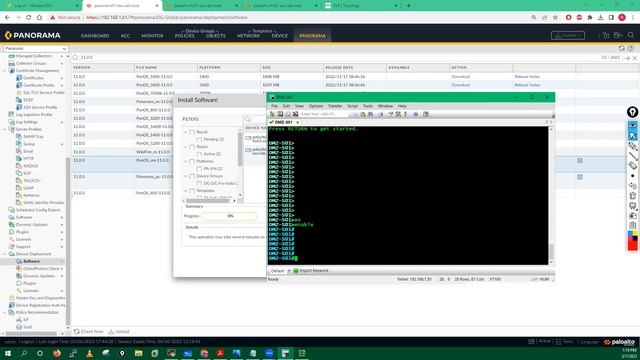640x360 pixels.
Task: Click green Import Keyword icon in terminal
Action: click(x=296, y=271)
